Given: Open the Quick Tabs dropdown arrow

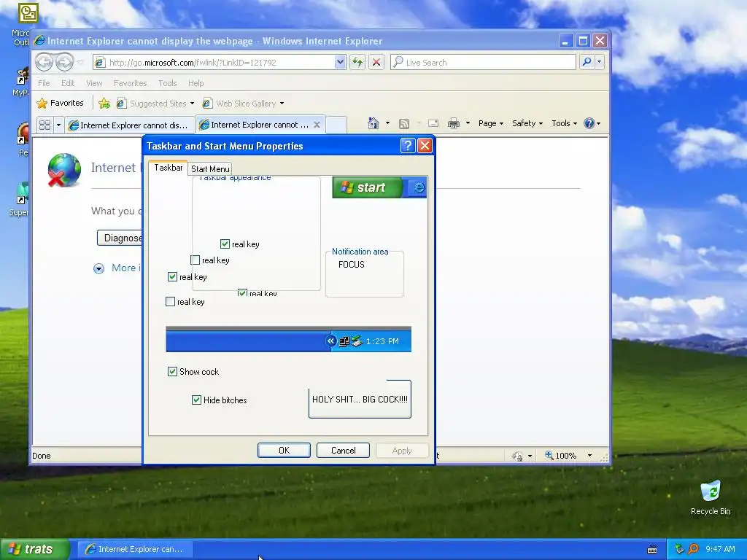Looking at the screenshot, I should click(58, 125).
